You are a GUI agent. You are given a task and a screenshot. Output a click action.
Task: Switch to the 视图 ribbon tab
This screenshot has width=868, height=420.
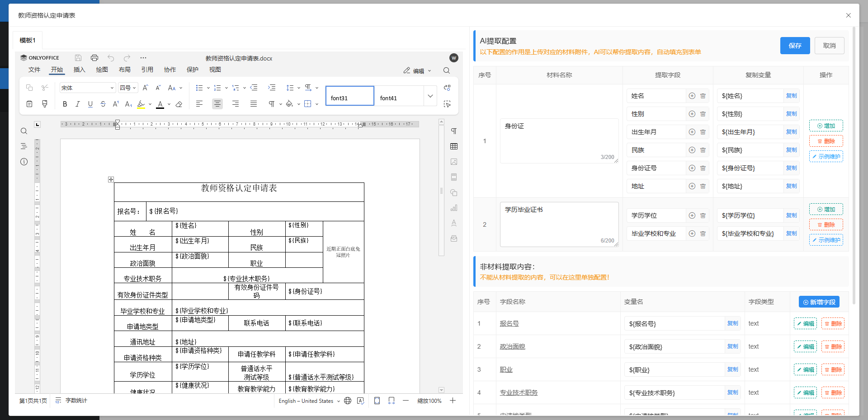[x=215, y=70]
